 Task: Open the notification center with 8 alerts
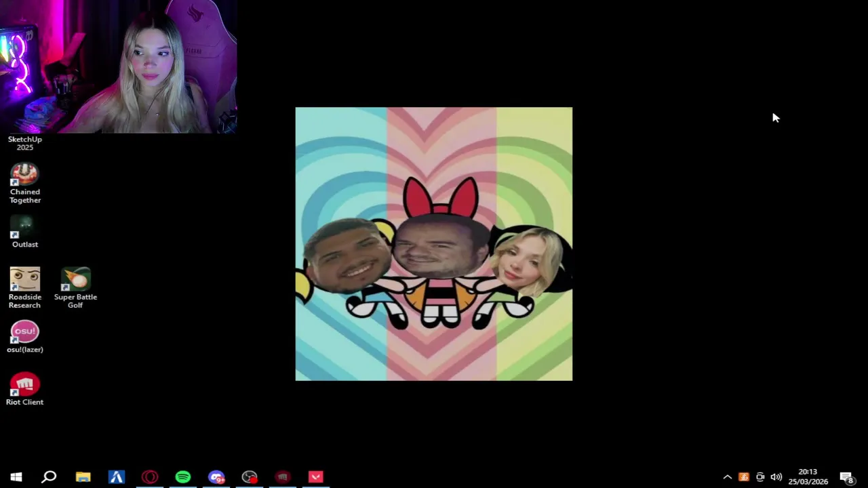pos(846,477)
